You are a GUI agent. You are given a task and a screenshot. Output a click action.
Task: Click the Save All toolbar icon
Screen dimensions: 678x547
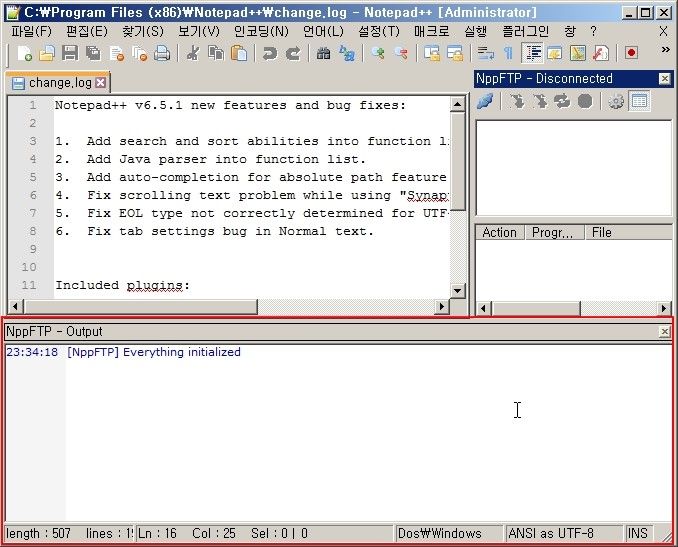coord(93,53)
